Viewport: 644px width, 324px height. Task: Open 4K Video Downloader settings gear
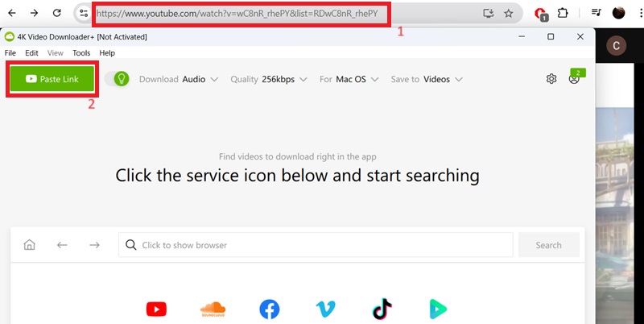coord(551,79)
